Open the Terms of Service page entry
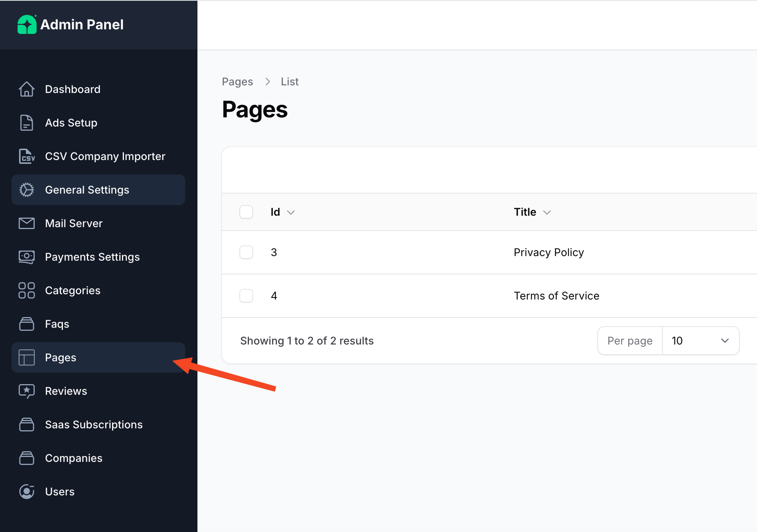The width and height of the screenshot is (757, 532). [x=557, y=296]
